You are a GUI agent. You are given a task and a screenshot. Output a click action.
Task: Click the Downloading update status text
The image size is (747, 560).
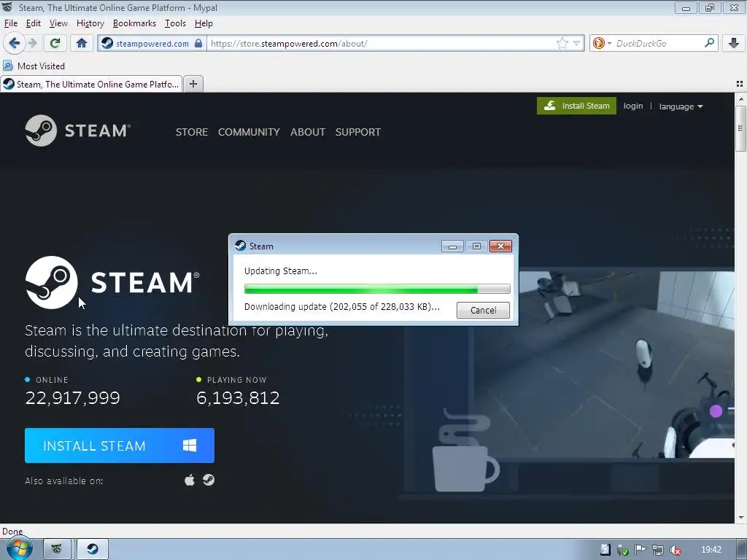tap(341, 307)
